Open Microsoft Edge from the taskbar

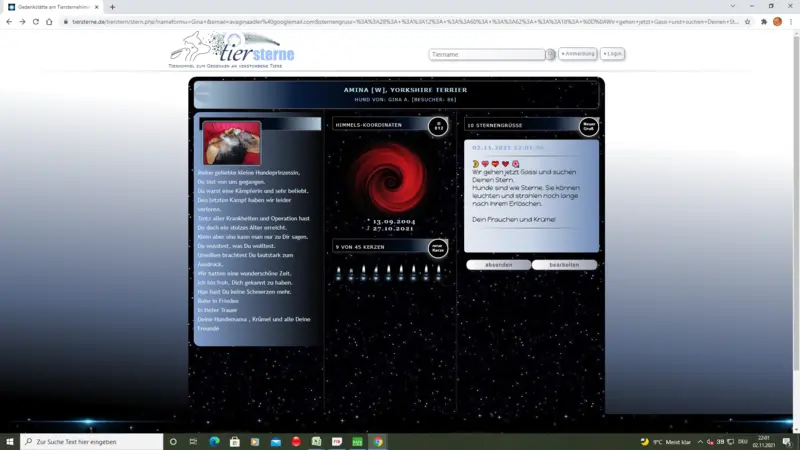tap(214, 441)
